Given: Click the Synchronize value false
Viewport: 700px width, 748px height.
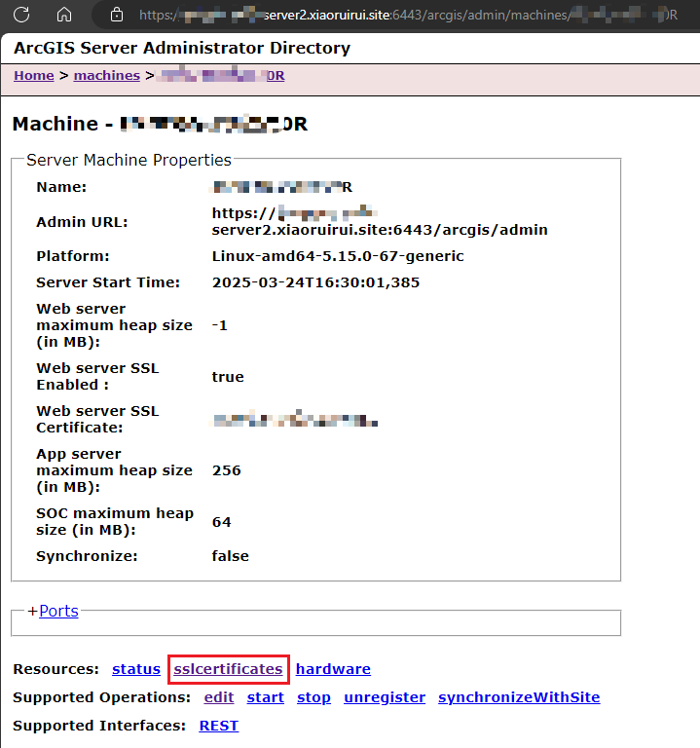Looking at the screenshot, I should coord(231,556).
